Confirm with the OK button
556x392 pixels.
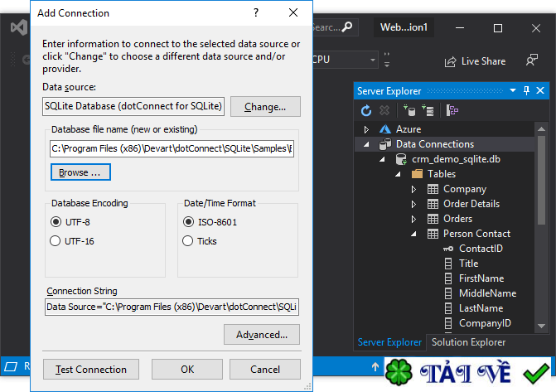click(187, 370)
